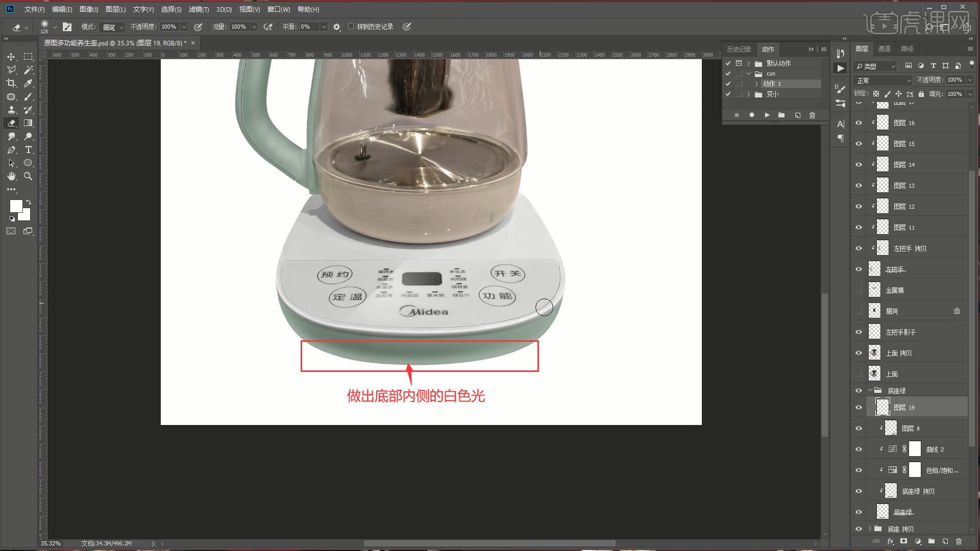This screenshot has height=551, width=980.
Task: Select the Zoom tool in toolbar
Action: point(28,176)
